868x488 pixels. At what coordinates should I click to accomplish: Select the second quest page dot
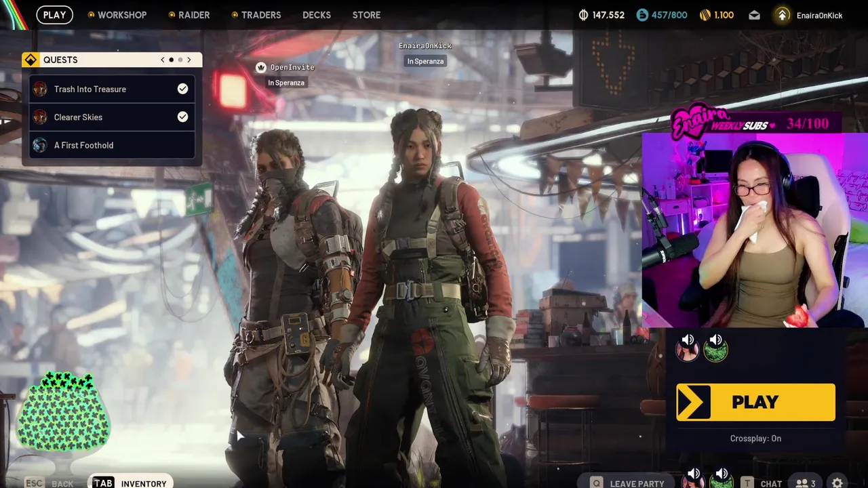click(180, 60)
